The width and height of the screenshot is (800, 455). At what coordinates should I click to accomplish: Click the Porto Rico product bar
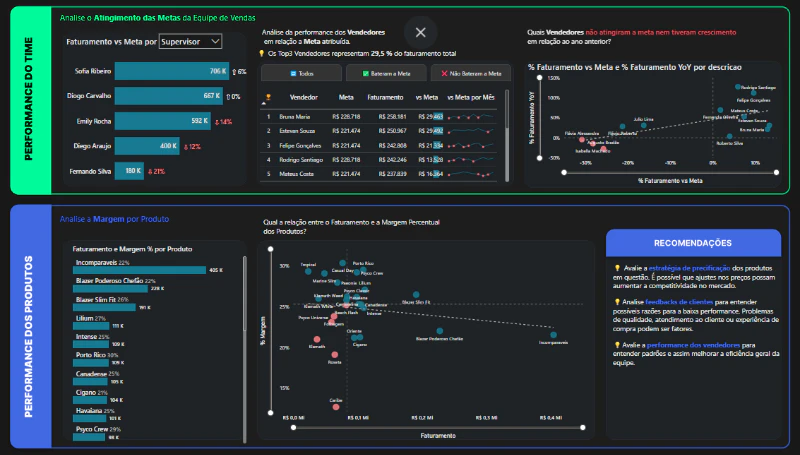click(91, 363)
